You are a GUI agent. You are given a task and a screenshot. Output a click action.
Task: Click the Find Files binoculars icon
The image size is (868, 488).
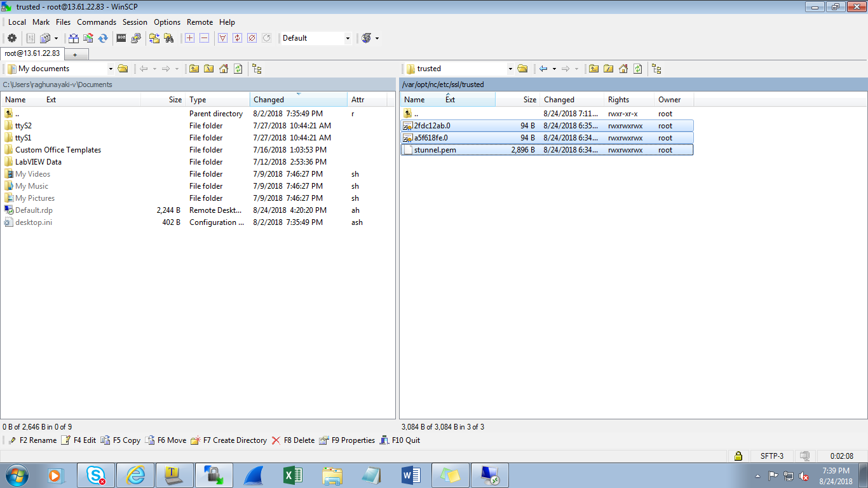coord(169,38)
